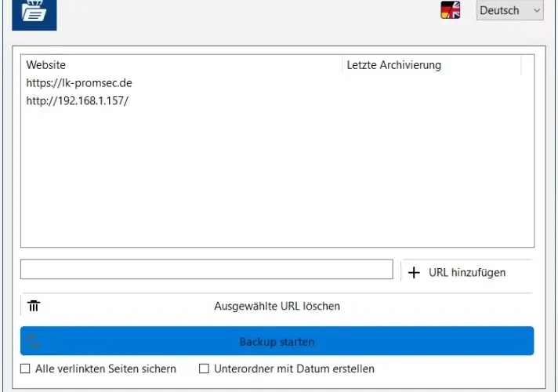
Task: Click Ausgewählte URL löschen button
Action: click(x=277, y=306)
